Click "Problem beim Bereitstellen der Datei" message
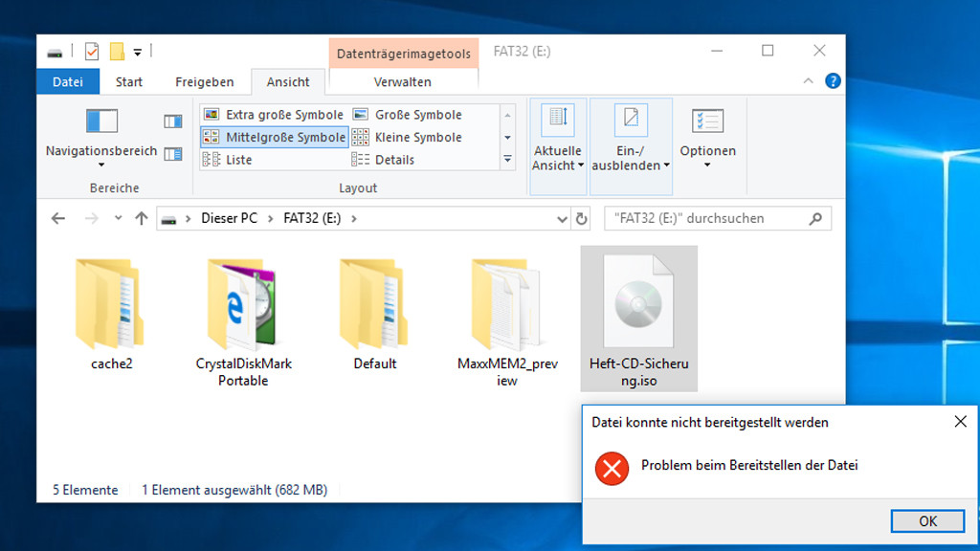Viewport: 980px width, 551px height. (x=749, y=465)
